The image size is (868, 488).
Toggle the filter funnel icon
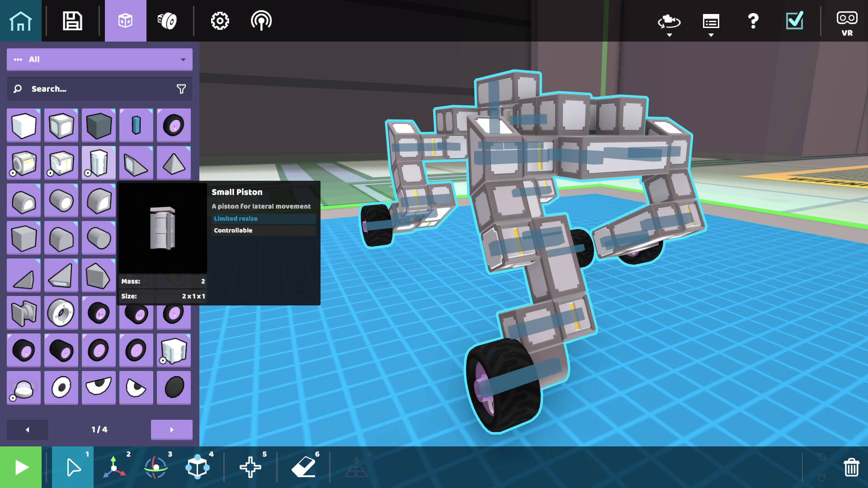click(x=181, y=89)
